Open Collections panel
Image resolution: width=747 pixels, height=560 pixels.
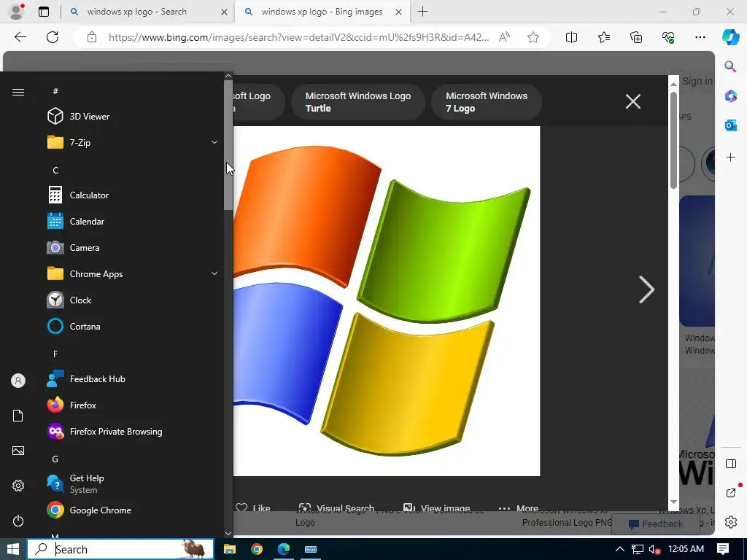click(636, 37)
